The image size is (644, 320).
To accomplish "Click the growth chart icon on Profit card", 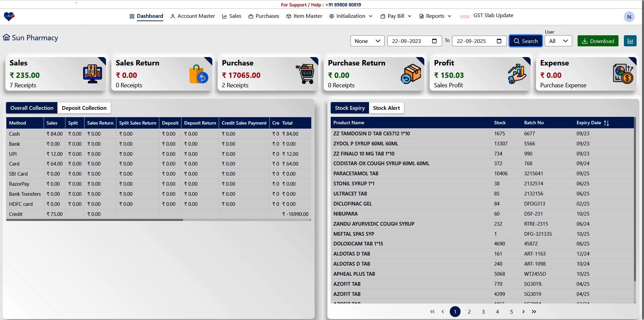I will 517,74.
